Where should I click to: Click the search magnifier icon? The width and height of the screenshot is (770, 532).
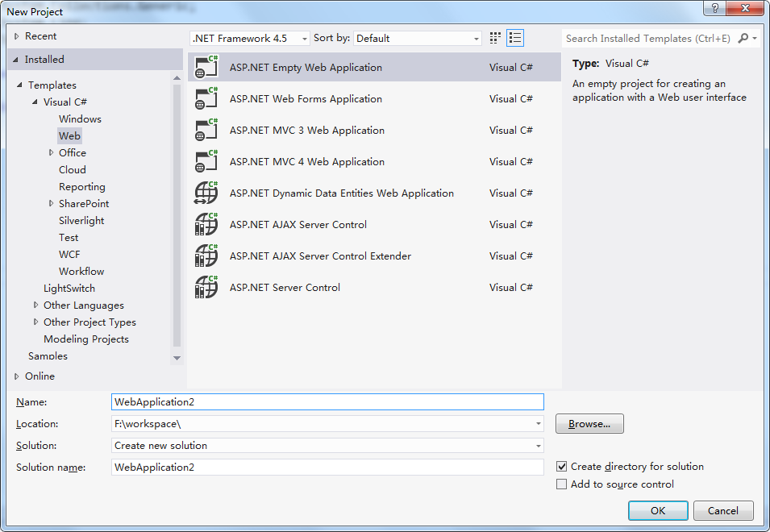point(743,38)
